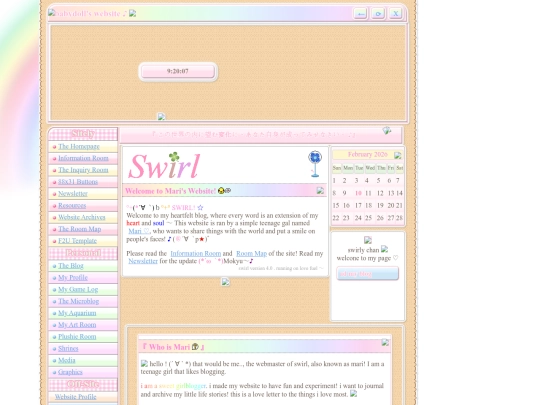Viewport: 540px width, 405px height.
Task: Click the image icon above swirly chan
Action: (368, 240)
